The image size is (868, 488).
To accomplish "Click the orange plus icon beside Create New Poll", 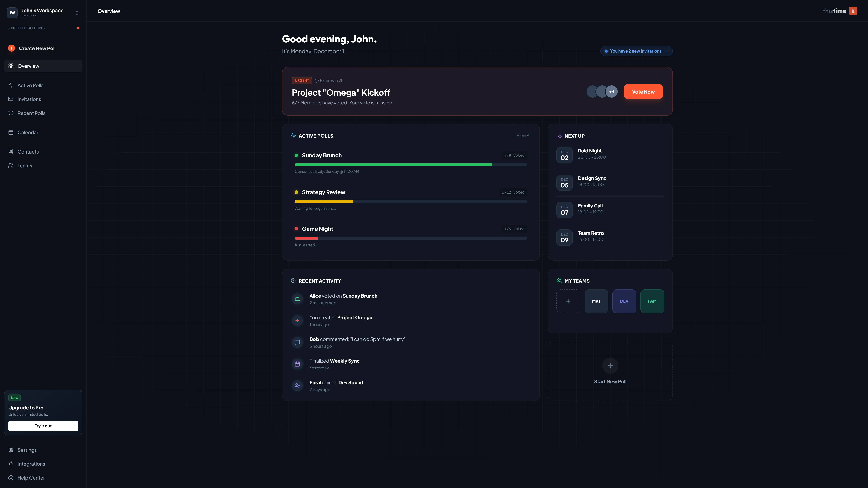I will [12, 48].
